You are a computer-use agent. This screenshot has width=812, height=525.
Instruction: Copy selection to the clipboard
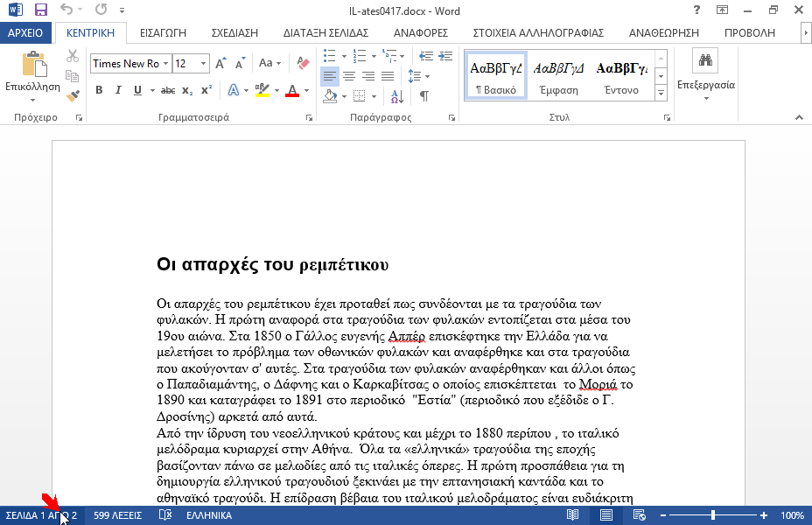(x=73, y=76)
